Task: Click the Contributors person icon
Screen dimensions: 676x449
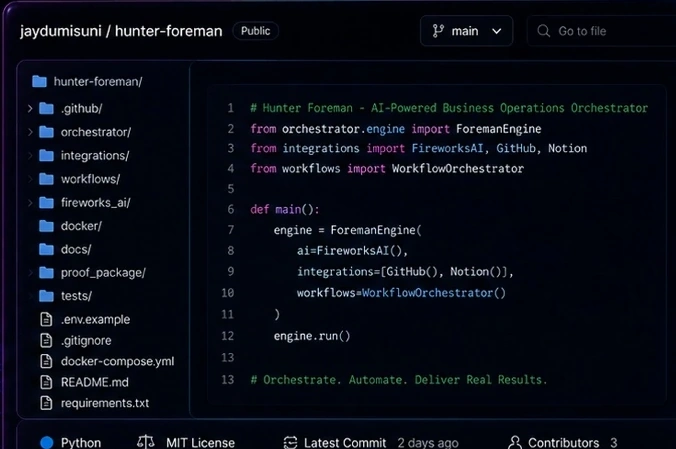Action: tap(515, 442)
